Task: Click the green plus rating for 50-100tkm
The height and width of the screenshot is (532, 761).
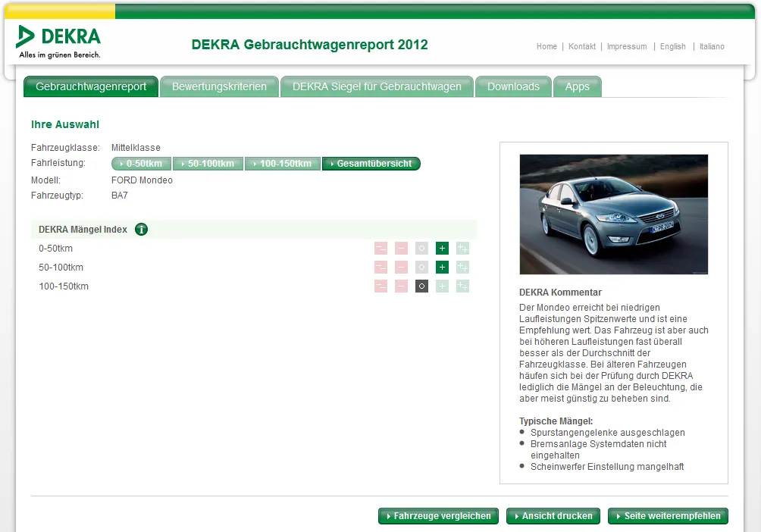Action: click(x=443, y=268)
